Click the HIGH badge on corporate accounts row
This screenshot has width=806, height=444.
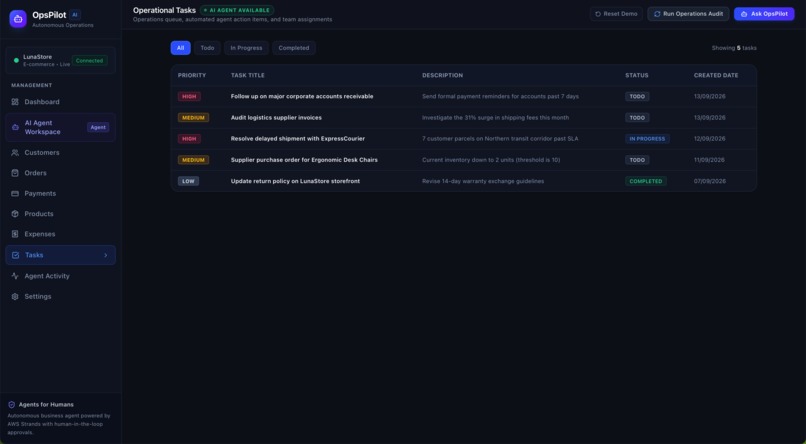click(x=189, y=97)
